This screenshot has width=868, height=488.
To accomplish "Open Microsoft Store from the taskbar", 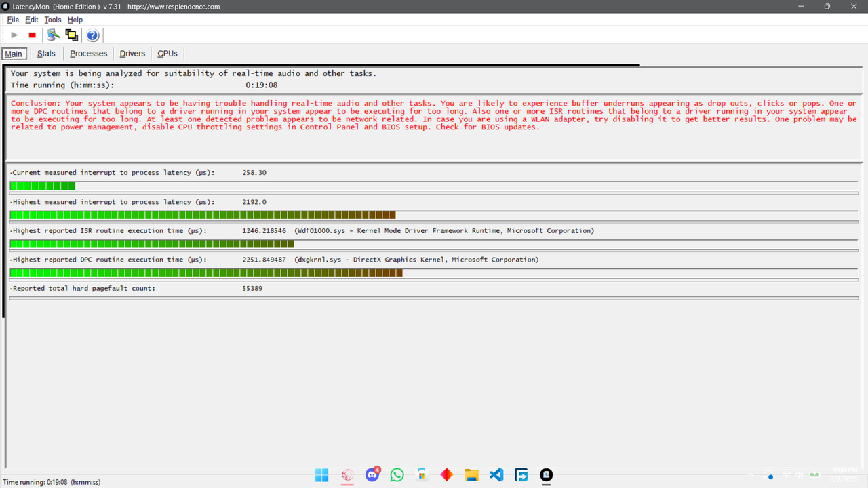I will coord(422,475).
